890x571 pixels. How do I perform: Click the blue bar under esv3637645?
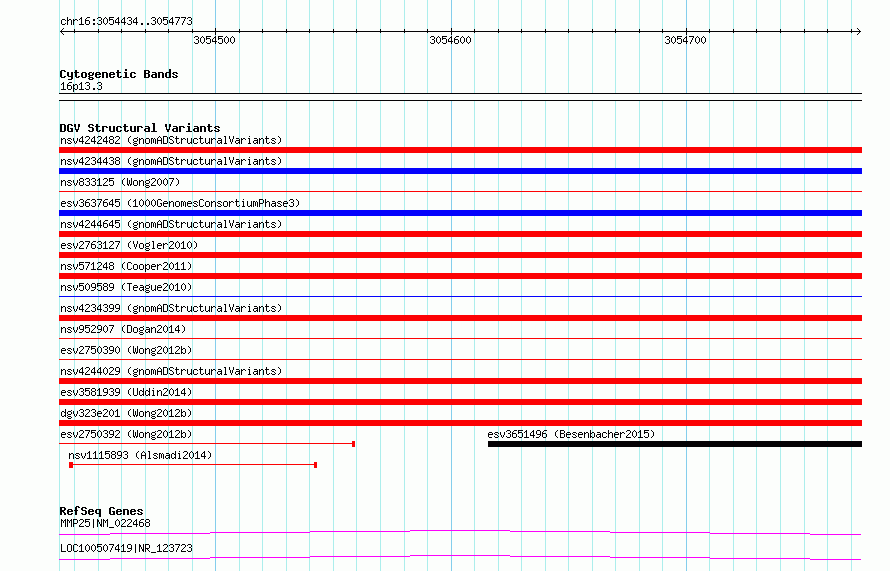click(460, 213)
